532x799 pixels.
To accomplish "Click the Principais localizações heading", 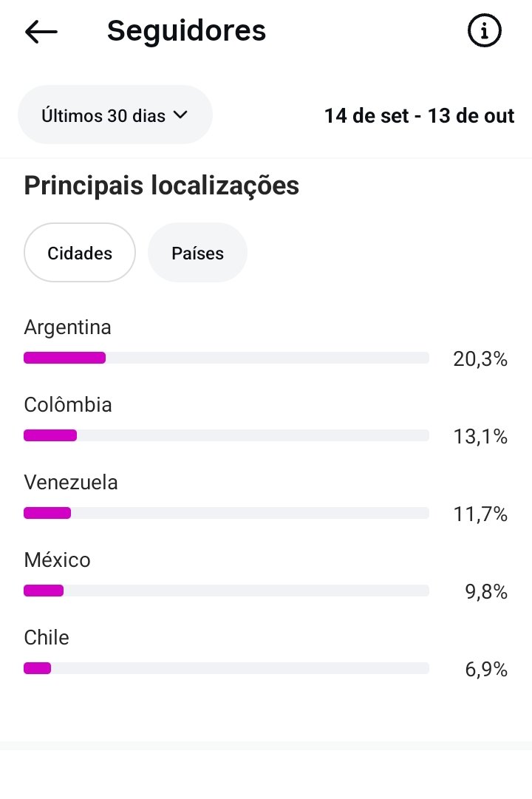I will point(161,186).
